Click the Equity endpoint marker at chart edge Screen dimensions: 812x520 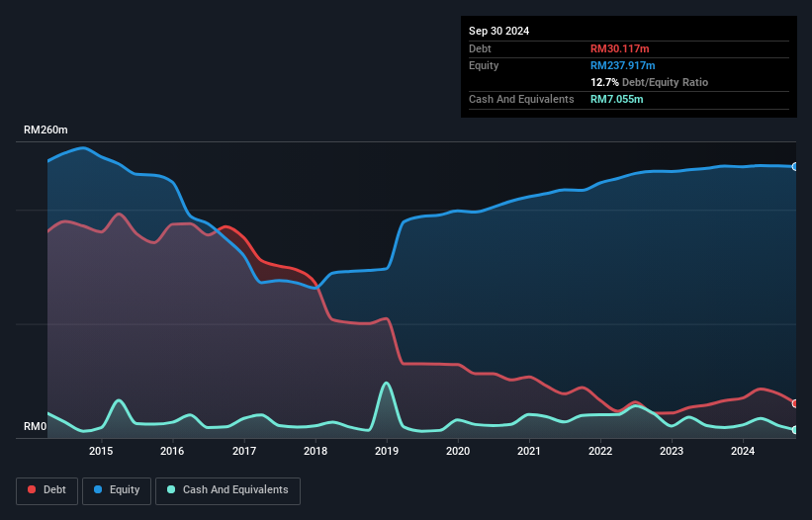click(794, 167)
